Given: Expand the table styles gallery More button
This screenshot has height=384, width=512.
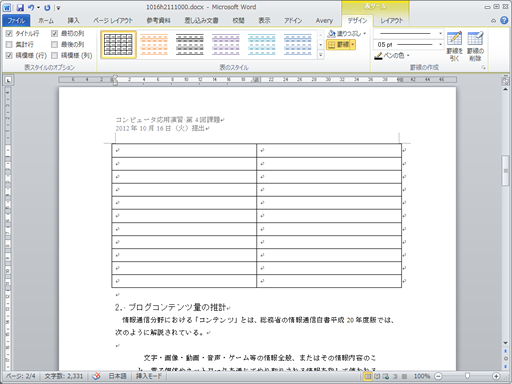Looking at the screenshot, I should 321,55.
